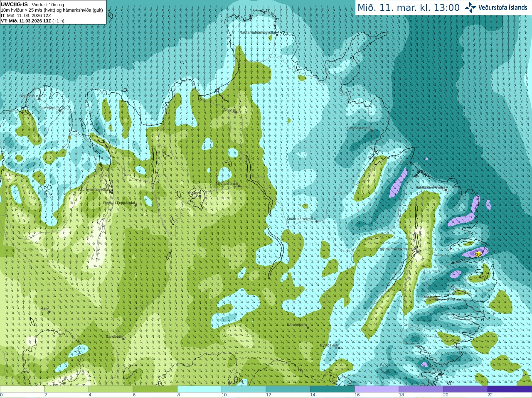Select the 4–6 m/s legend color

click(x=111, y=389)
